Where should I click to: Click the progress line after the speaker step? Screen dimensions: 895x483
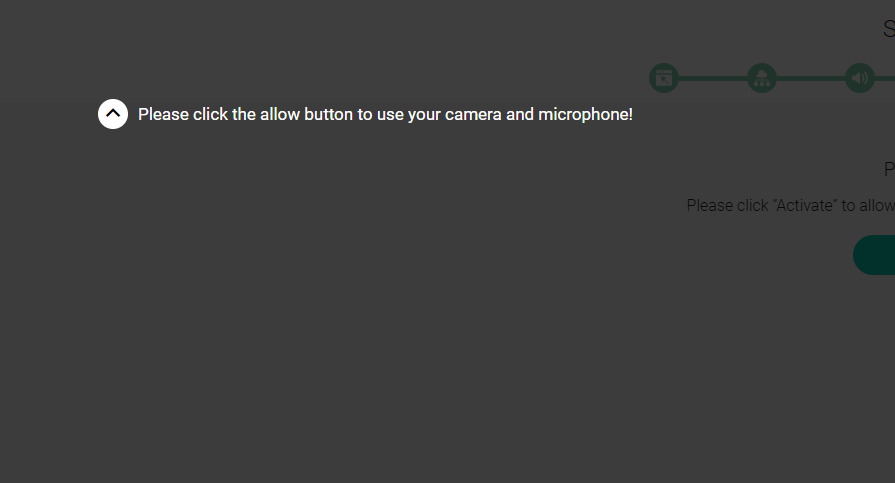885,78
